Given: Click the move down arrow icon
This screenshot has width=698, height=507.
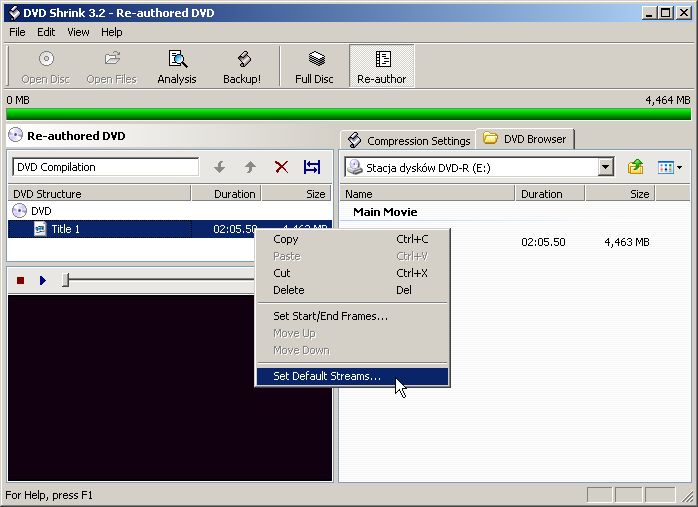Looking at the screenshot, I should (219, 167).
